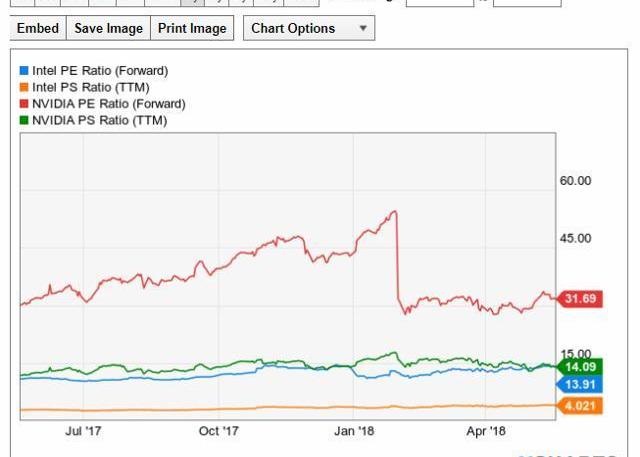This screenshot has height=457, width=640.
Task: Save the chart with Save Image
Action: point(109,28)
